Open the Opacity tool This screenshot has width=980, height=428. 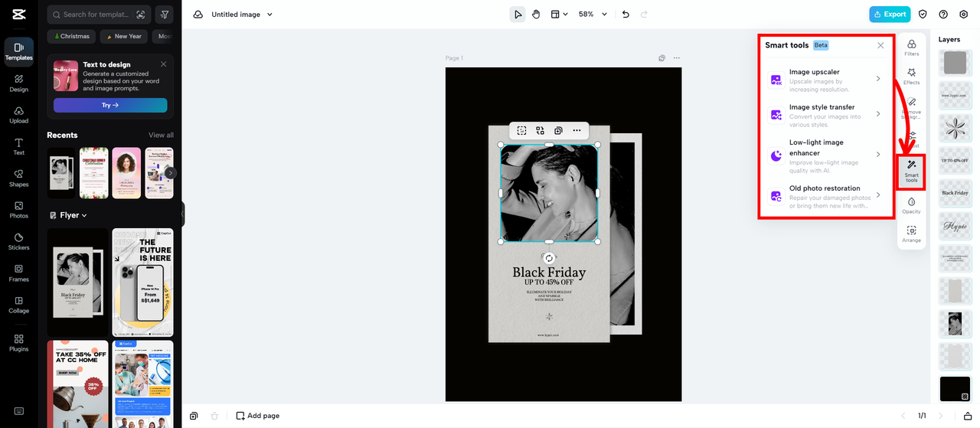pyautogui.click(x=912, y=205)
